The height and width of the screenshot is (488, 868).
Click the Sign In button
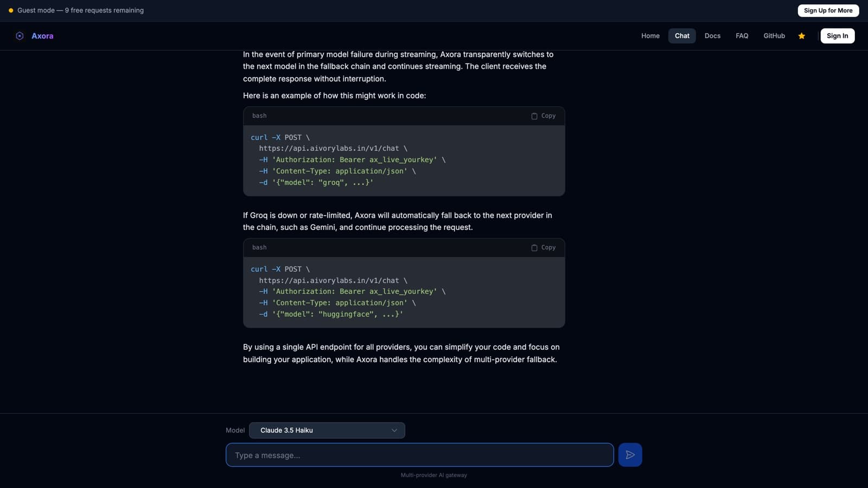click(837, 36)
